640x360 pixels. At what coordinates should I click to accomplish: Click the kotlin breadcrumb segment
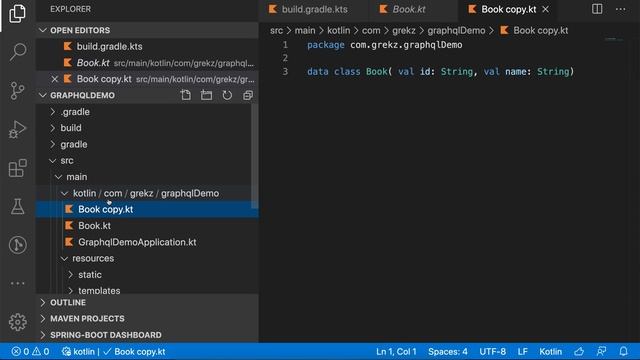click(x=338, y=31)
